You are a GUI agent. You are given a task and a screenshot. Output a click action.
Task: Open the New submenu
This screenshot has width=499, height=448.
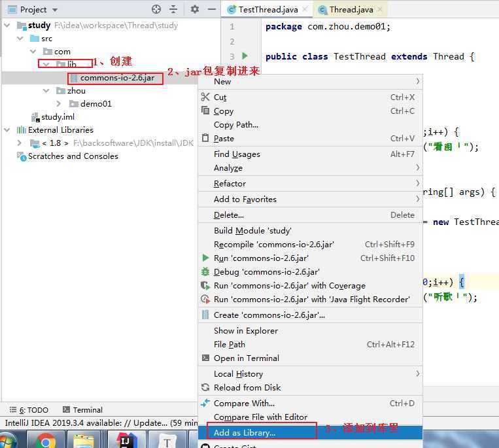310,82
